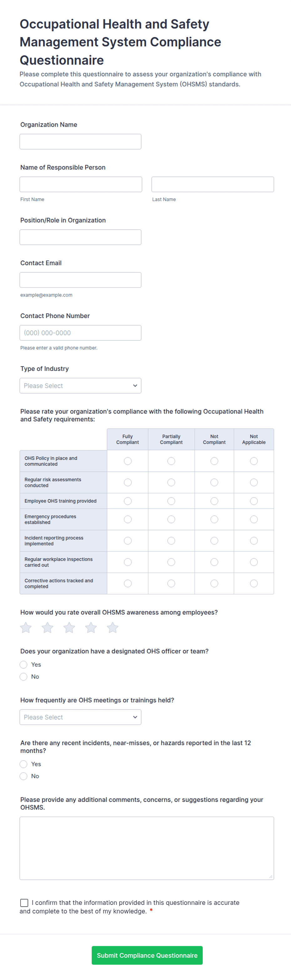This screenshot has width=291, height=980.
Task: Open the Type of Industry dropdown
Action: (80, 385)
